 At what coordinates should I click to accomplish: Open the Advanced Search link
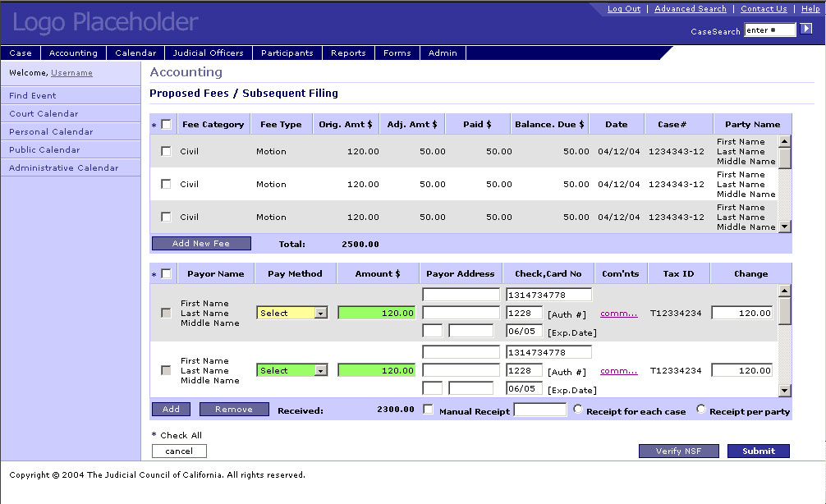[690, 9]
